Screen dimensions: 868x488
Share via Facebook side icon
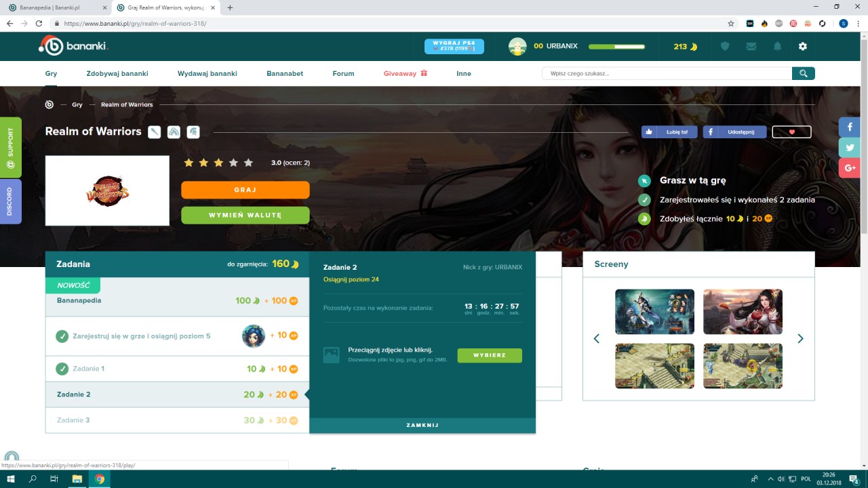point(850,127)
